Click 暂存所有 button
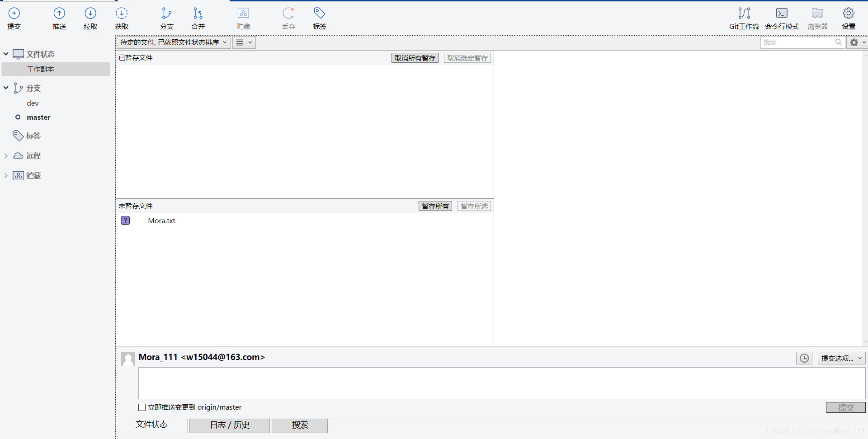This screenshot has height=439, width=868. point(435,206)
